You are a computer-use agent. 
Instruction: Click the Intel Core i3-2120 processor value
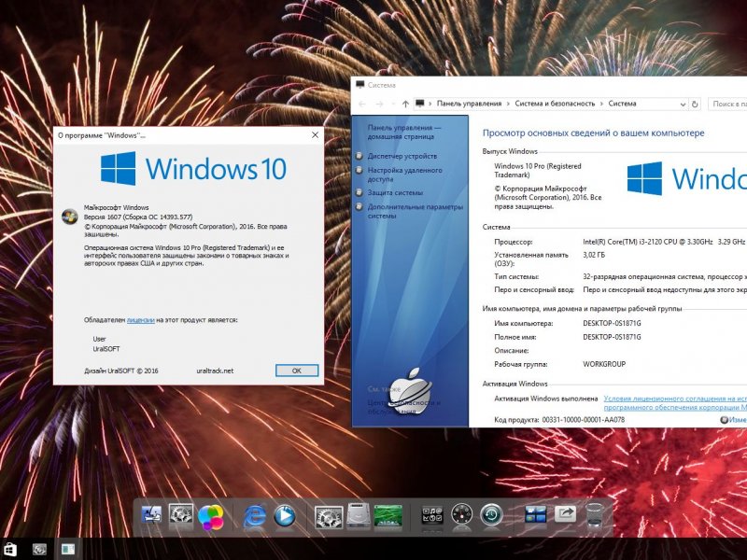coord(664,242)
